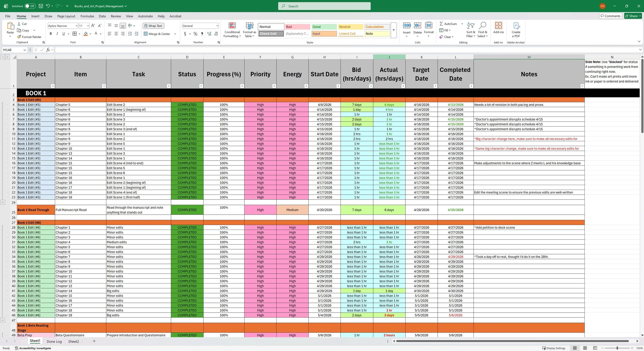Click the Cut scissors button

pyautogui.click(x=22, y=24)
